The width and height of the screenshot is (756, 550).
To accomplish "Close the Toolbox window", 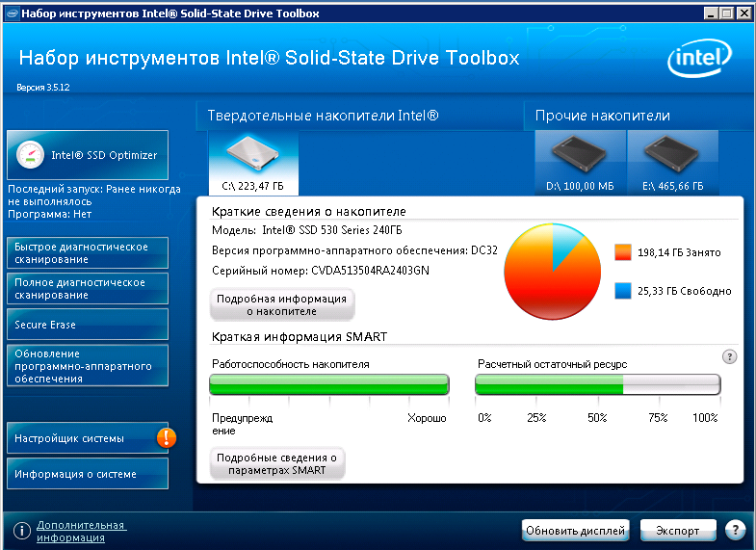I will (743, 13).
